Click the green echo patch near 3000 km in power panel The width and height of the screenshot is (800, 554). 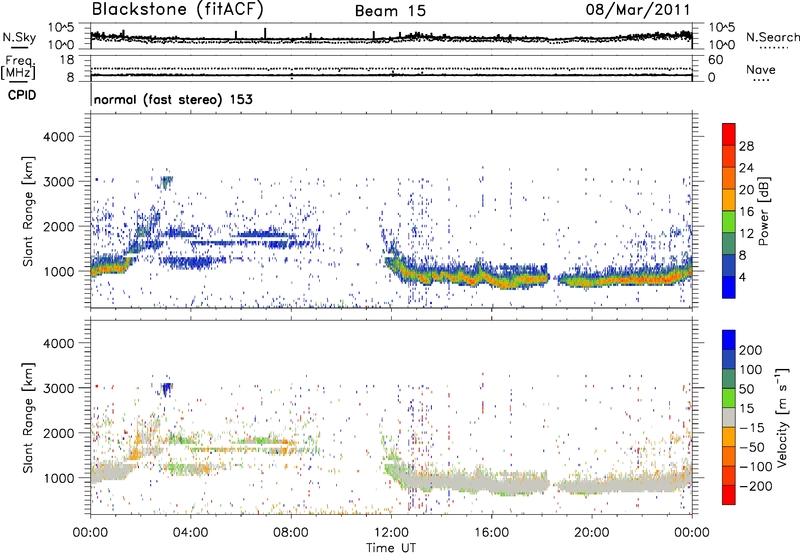166,182
